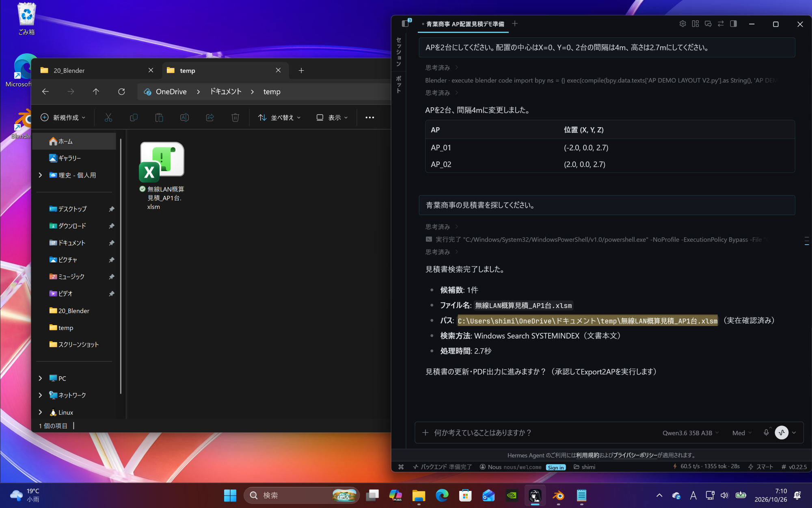The width and height of the screenshot is (812, 508).
Task: Open the プライバシーポリシー link
Action: click(635, 456)
